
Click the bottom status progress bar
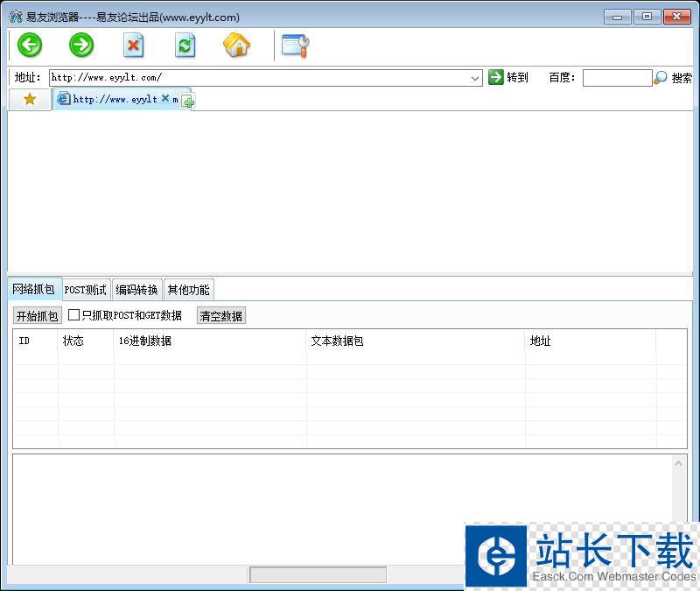coord(318,574)
